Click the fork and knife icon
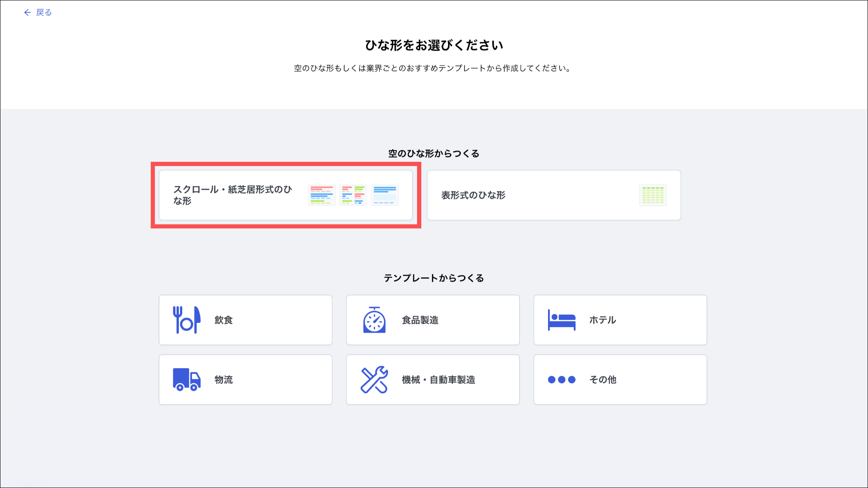Screen dimensions: 868x488 186,320
